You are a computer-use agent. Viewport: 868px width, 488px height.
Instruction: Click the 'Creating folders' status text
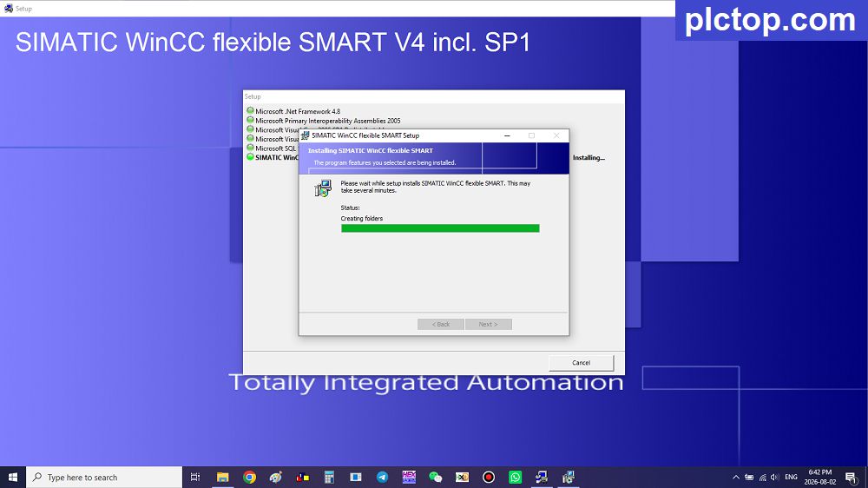[x=361, y=218]
